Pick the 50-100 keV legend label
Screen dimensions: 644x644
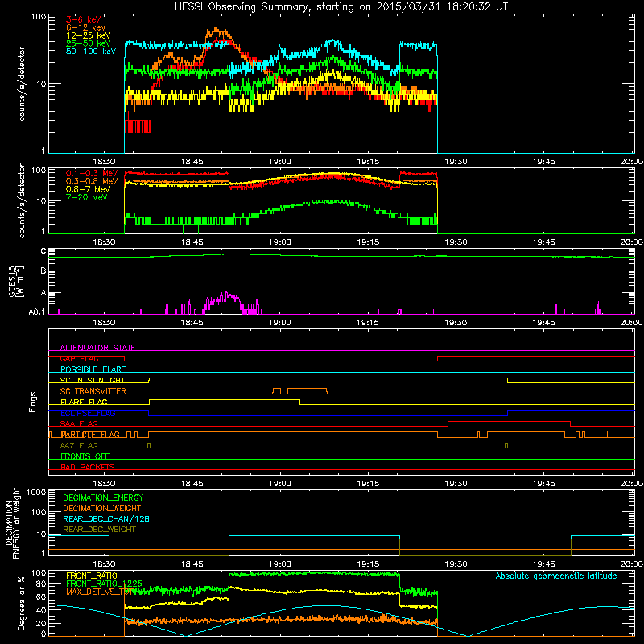[91, 52]
